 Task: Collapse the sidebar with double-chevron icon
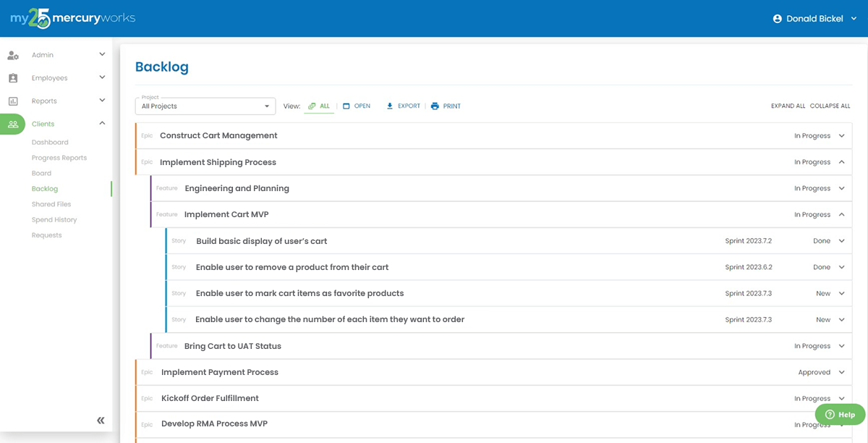[x=101, y=421]
